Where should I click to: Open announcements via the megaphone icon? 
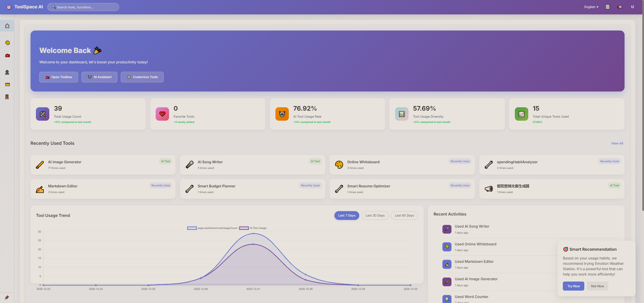pos(620,7)
